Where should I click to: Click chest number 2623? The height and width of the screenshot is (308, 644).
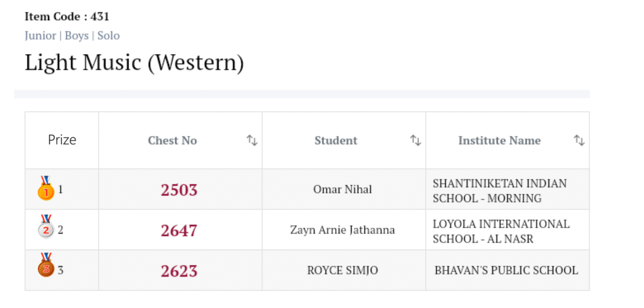tap(179, 271)
